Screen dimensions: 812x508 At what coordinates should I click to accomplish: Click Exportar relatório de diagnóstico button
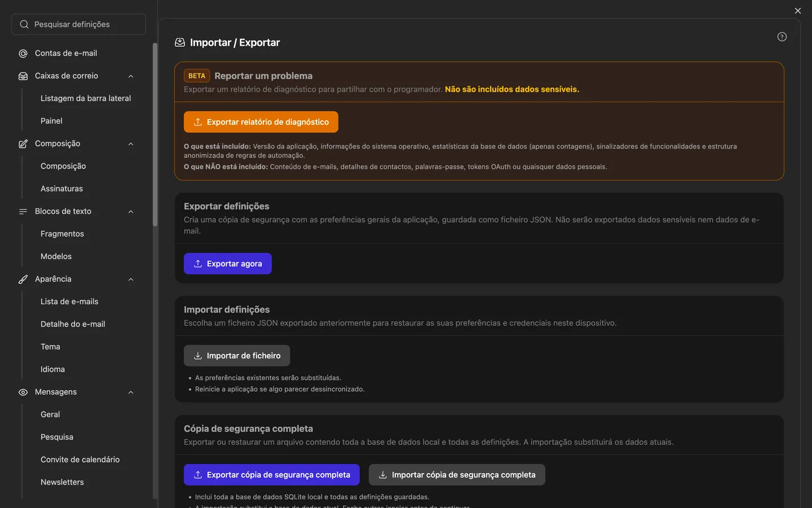261,122
